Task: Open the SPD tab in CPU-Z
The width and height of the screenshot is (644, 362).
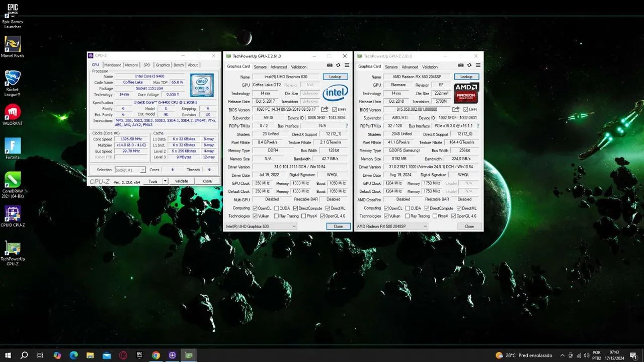Action: [x=146, y=65]
